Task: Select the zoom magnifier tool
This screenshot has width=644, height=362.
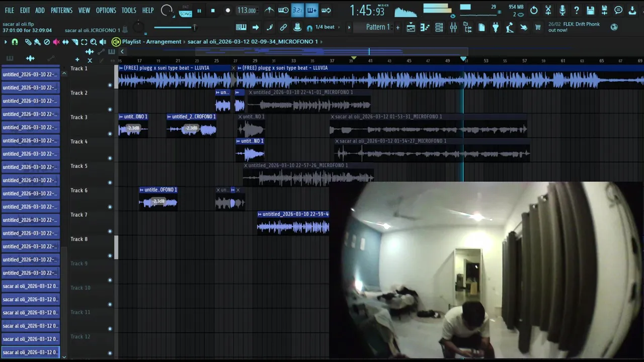Action: pyautogui.click(x=94, y=42)
